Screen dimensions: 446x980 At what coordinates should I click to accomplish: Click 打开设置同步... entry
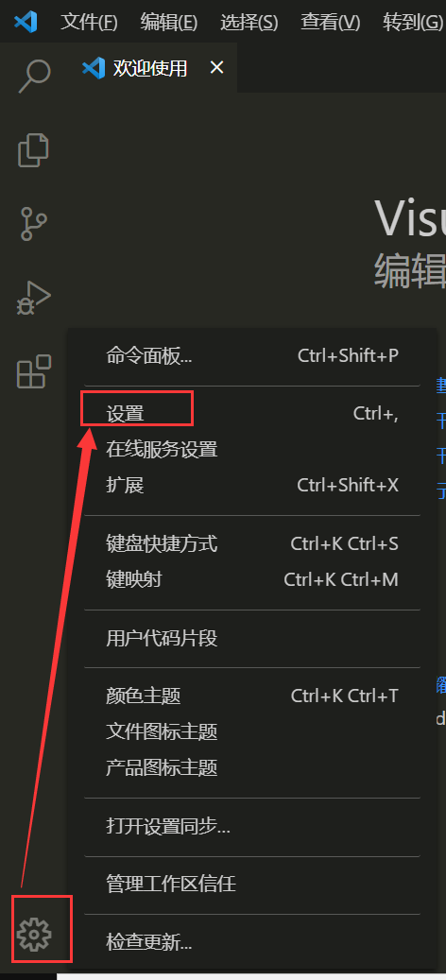click(252, 827)
